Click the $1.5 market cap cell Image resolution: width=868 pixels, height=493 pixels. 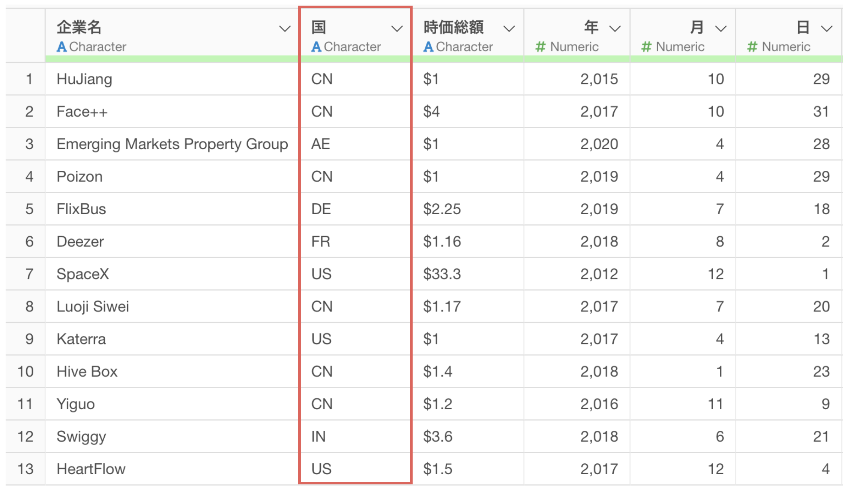pos(468,469)
